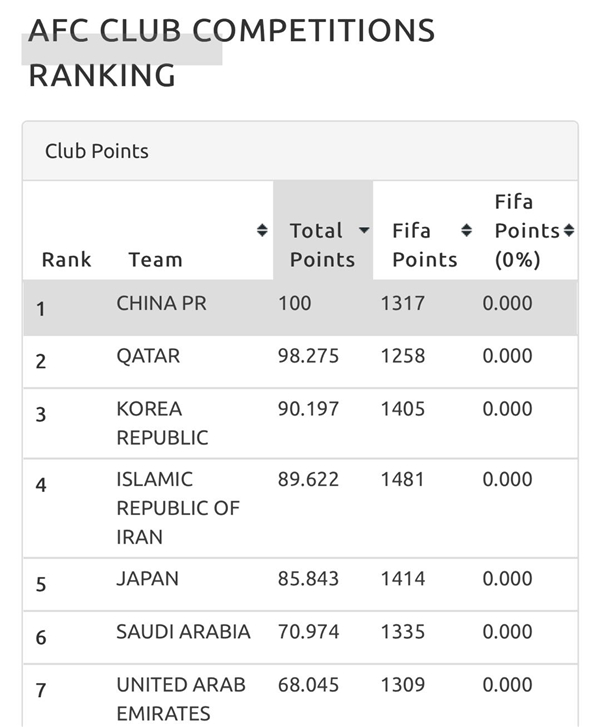Click the Fifa Points sort arrows
Screen dimensions: 600x727
point(466,230)
